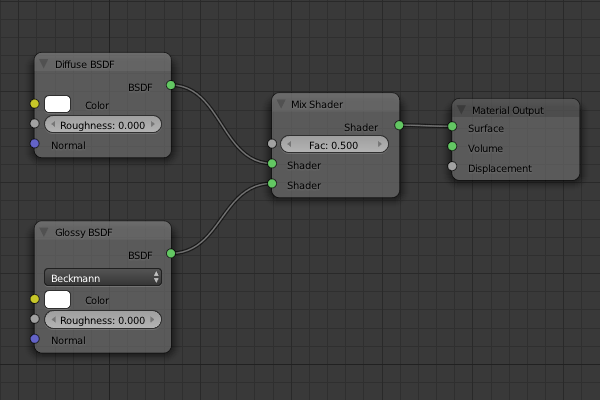Open the Beckmann distribution dropdown

tap(103, 278)
